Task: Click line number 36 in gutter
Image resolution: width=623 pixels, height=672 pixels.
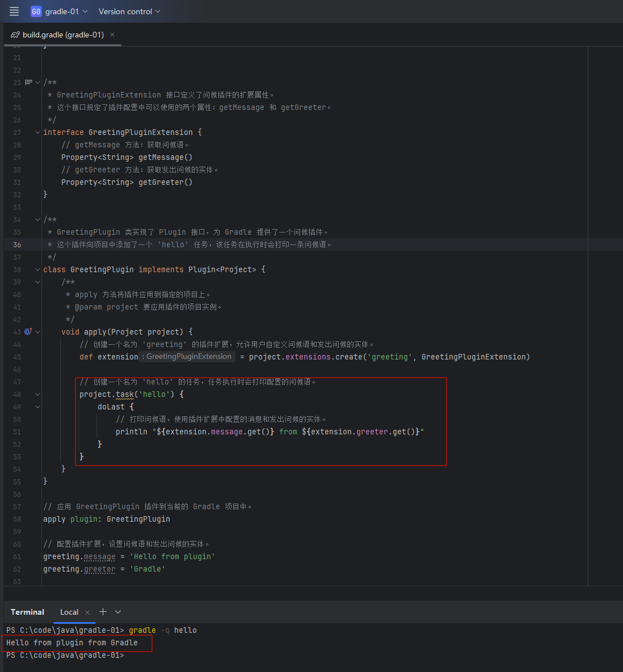Action: click(x=17, y=245)
